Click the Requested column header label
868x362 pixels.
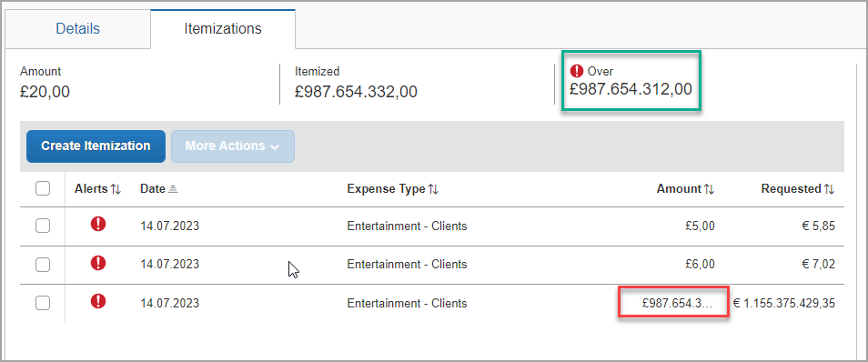coord(791,189)
